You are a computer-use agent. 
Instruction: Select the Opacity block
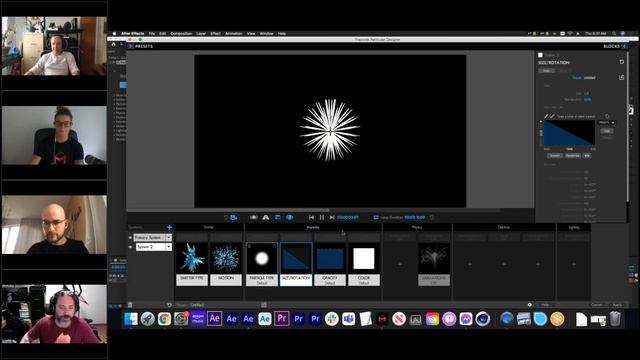pyautogui.click(x=330, y=264)
